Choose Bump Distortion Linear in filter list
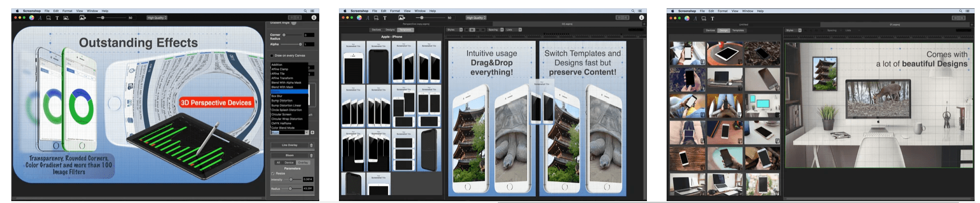 pyautogui.click(x=289, y=105)
